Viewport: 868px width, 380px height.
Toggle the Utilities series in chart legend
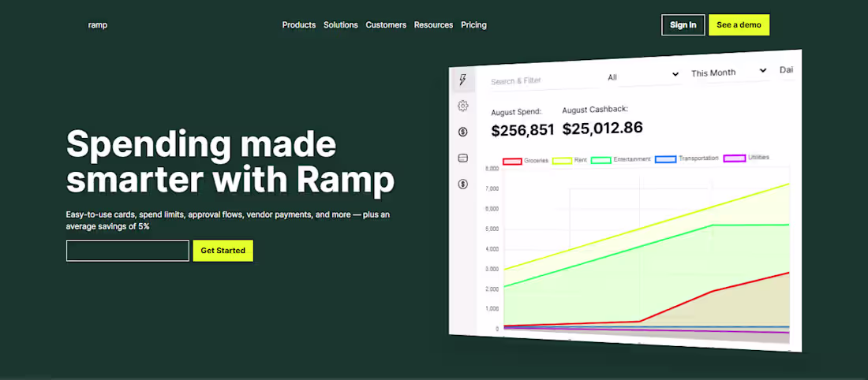pyautogui.click(x=746, y=158)
